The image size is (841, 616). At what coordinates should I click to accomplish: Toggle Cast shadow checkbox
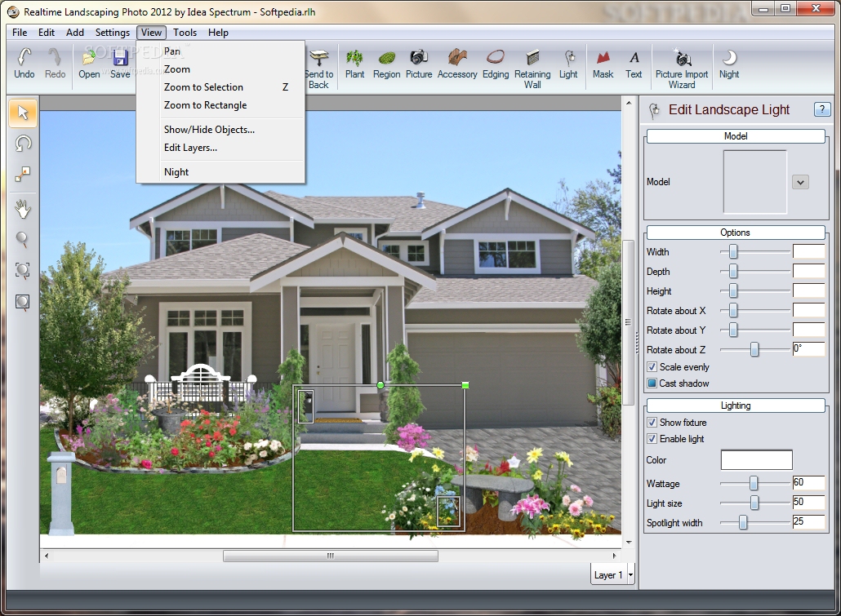coord(652,383)
